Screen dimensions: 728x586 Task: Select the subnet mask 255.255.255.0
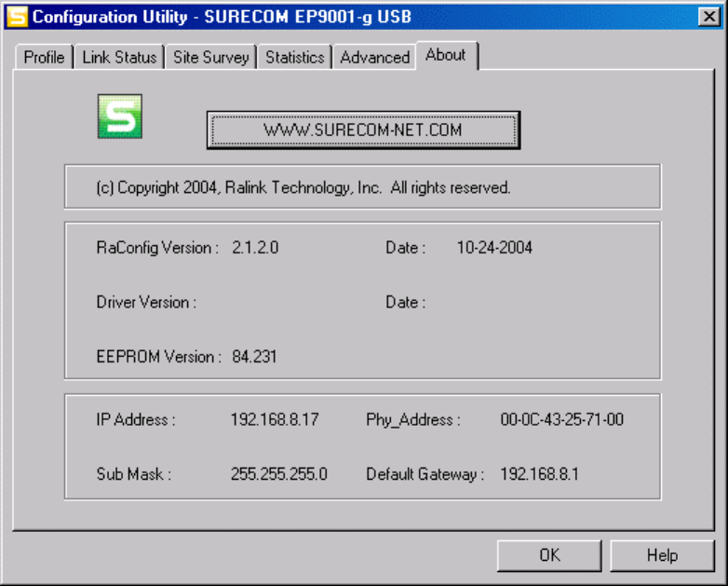point(279,474)
